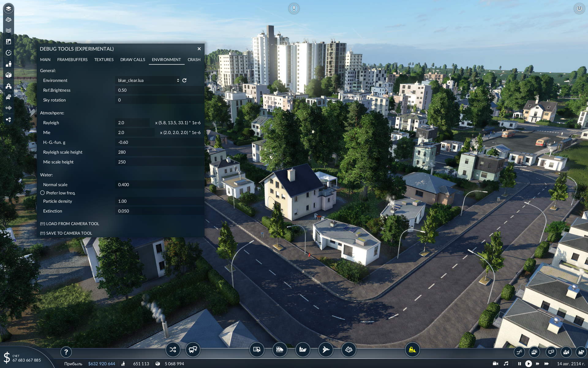Open the warning notifications icon

(294, 9)
